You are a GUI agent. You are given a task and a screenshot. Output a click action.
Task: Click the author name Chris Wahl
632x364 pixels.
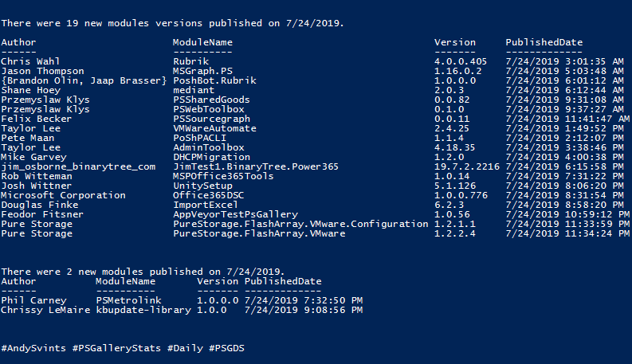(30, 61)
